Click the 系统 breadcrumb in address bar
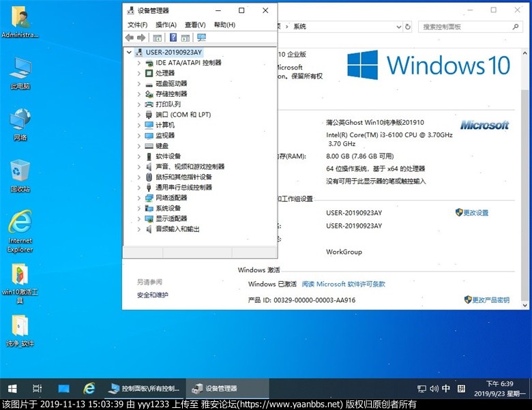Screen dimensions: 532x410 299,27
